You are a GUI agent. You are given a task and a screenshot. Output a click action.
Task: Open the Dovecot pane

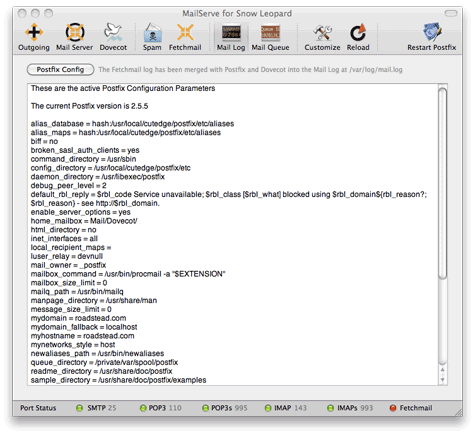click(x=113, y=37)
